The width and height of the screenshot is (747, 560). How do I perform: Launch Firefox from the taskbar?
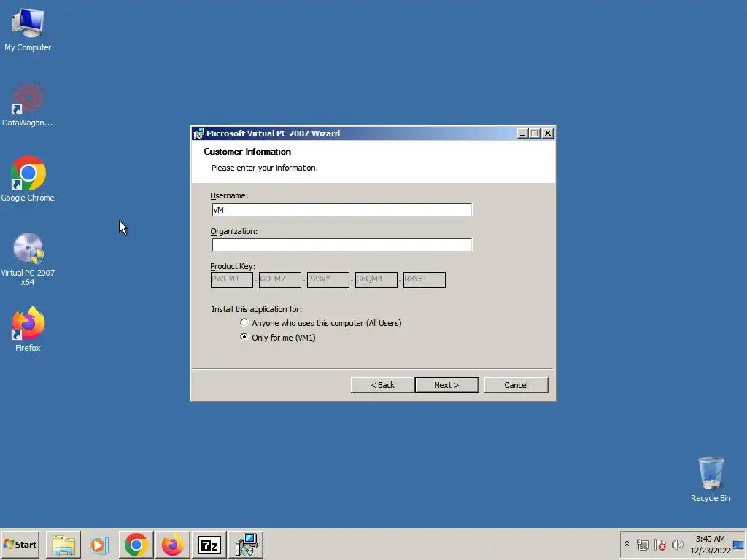[x=172, y=544]
